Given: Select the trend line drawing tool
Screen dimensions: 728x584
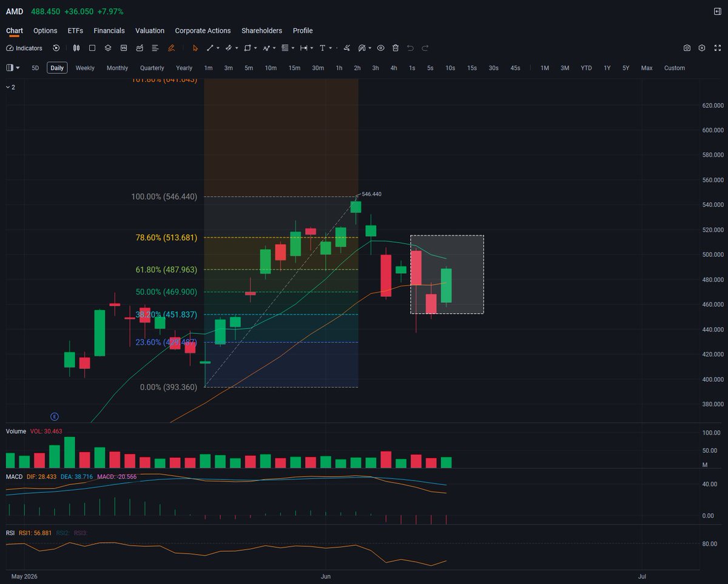Looking at the screenshot, I should coord(210,48).
